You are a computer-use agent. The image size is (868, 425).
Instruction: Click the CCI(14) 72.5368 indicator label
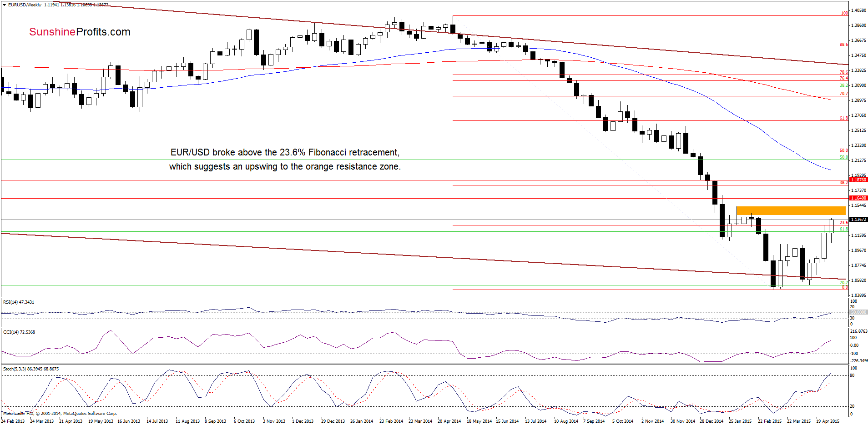[19, 332]
